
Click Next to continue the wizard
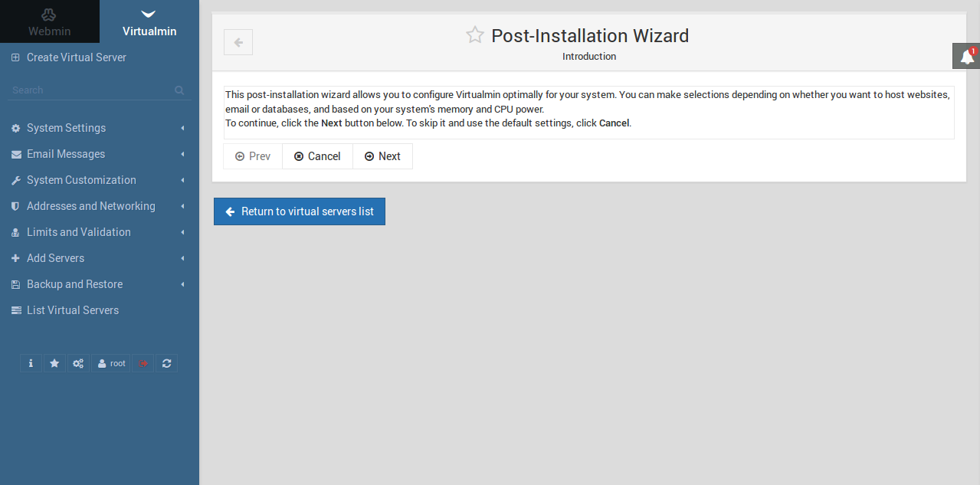tap(382, 156)
